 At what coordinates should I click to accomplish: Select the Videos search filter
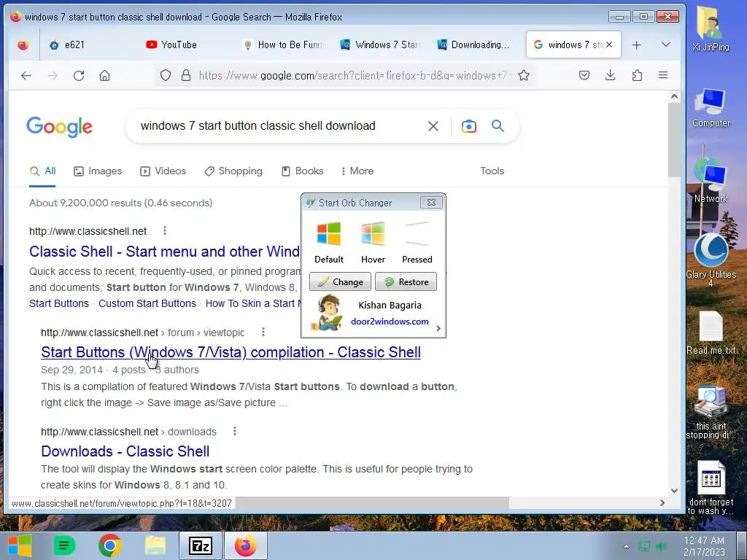point(163,171)
